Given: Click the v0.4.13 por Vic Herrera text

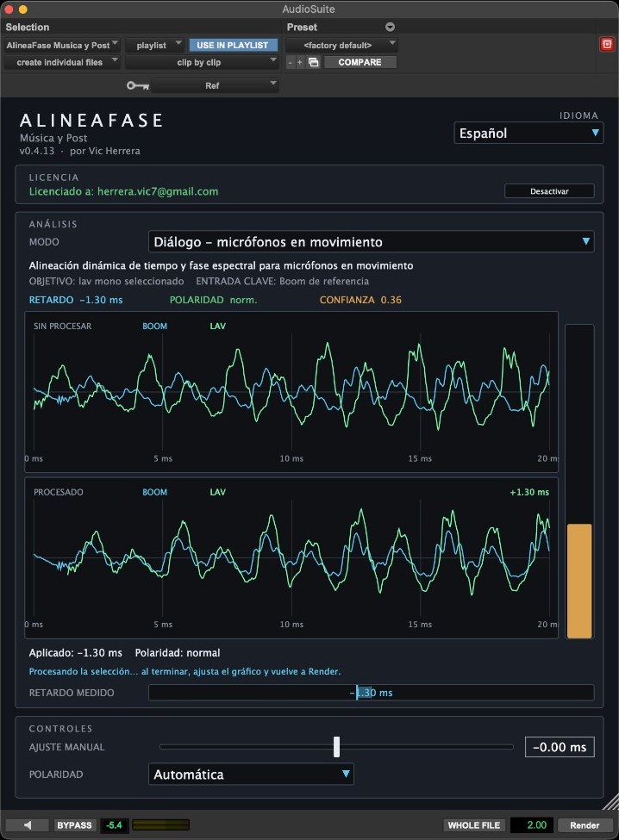Looking at the screenshot, I should point(80,151).
